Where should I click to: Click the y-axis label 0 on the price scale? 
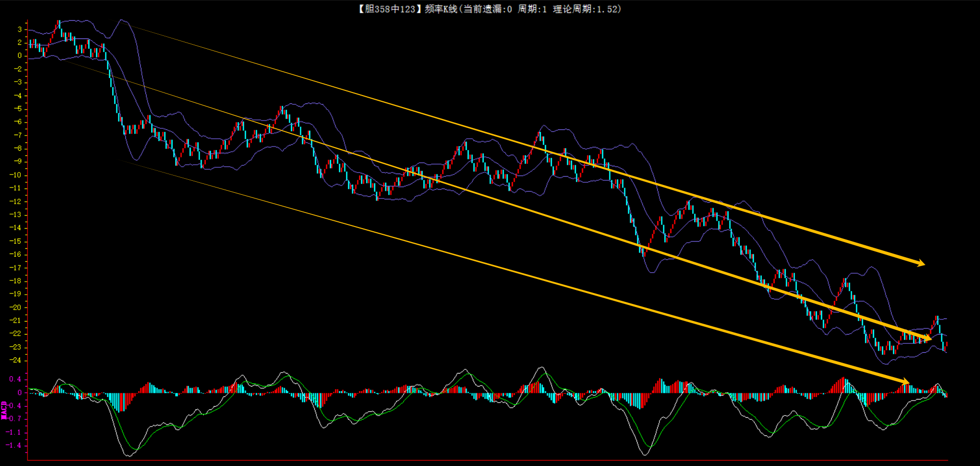pos(20,56)
